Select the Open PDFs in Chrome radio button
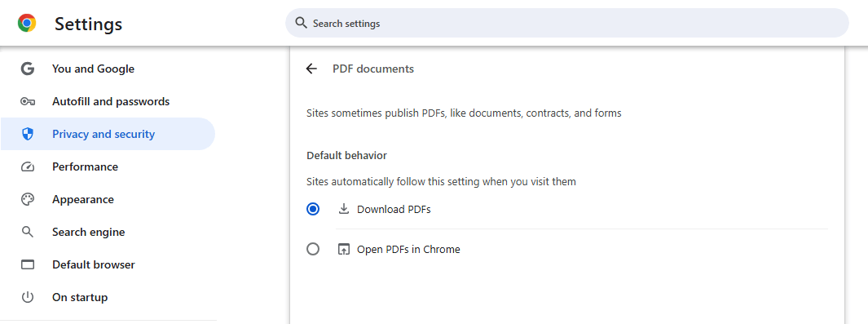The image size is (868, 324). (x=313, y=249)
